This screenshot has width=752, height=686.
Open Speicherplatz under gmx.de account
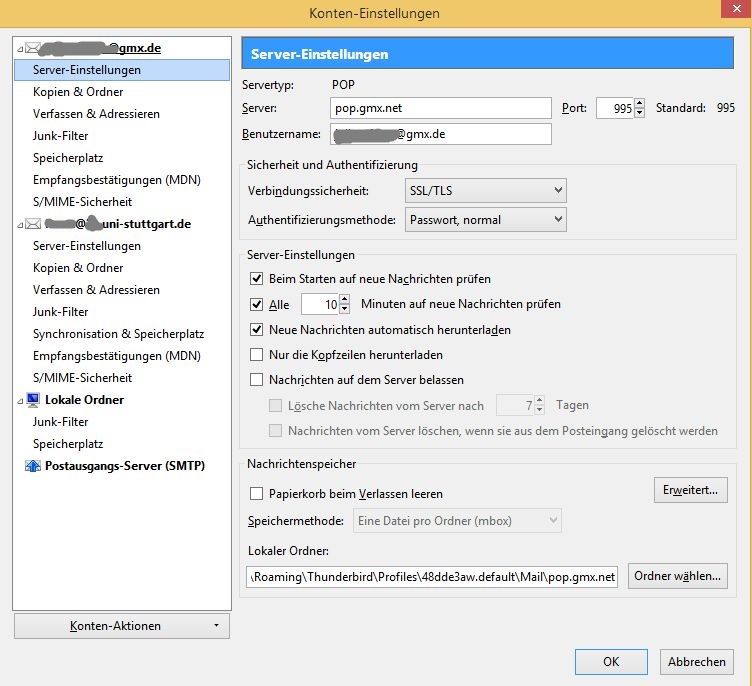tap(68, 158)
